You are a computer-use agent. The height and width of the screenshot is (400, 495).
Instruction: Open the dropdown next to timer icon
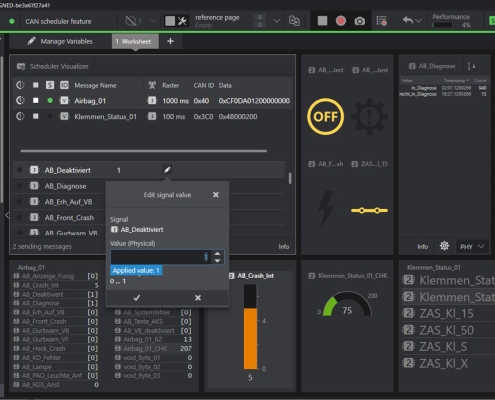tap(153, 21)
